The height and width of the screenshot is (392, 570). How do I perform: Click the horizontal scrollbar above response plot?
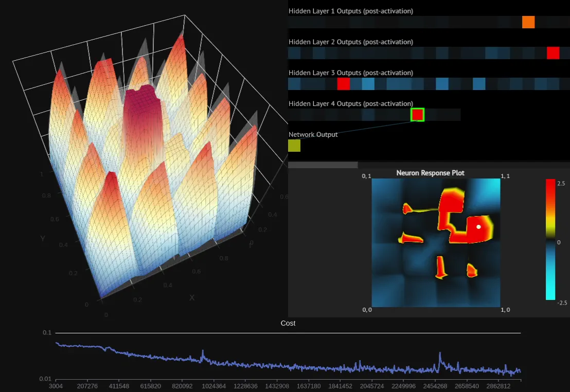coord(323,165)
